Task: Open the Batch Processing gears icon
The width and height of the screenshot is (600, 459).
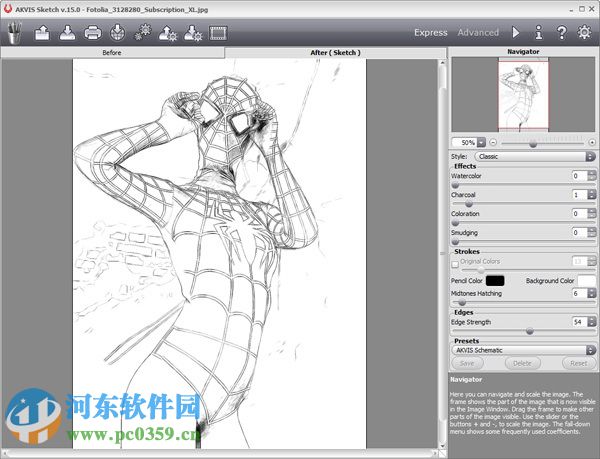Action: click(143, 33)
